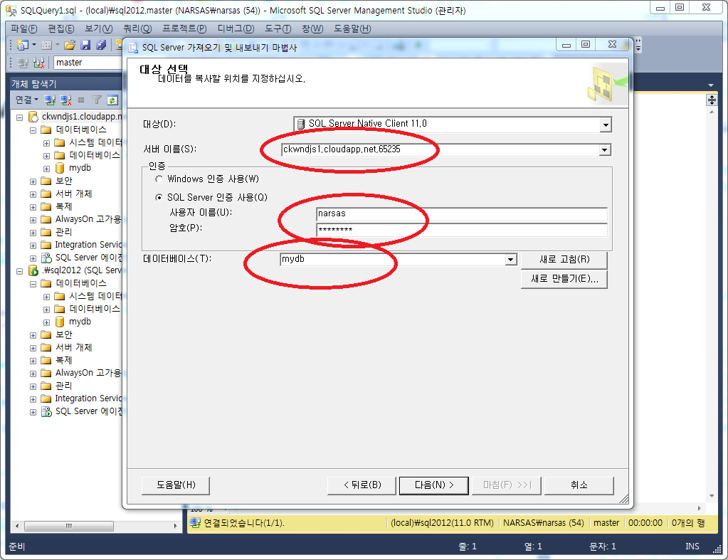Click SQL Server Agent icon under ckwndjs1 server
The height and width of the screenshot is (560, 728).
coord(46,258)
